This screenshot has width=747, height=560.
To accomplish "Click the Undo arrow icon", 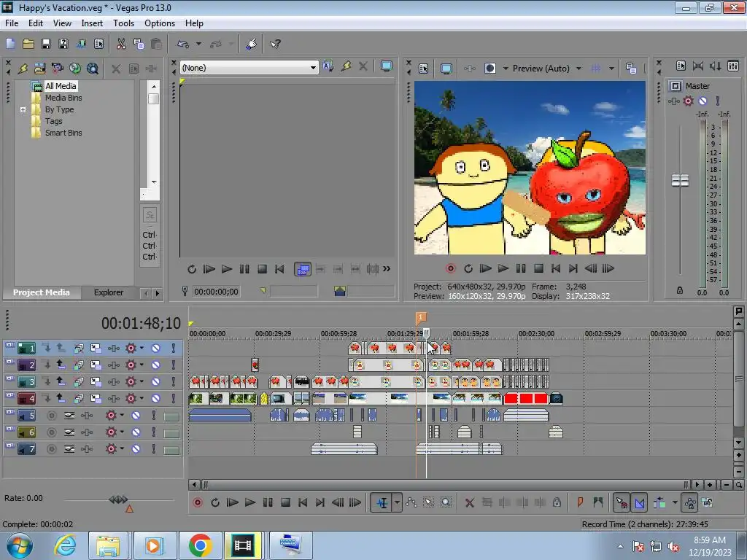I will 183,44.
